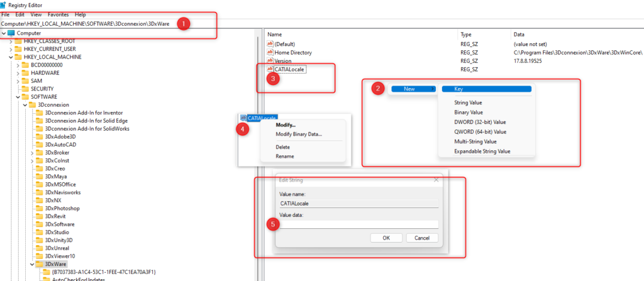
Task: Click the Registry Editor app icon in title bar
Action: pos(4,4)
